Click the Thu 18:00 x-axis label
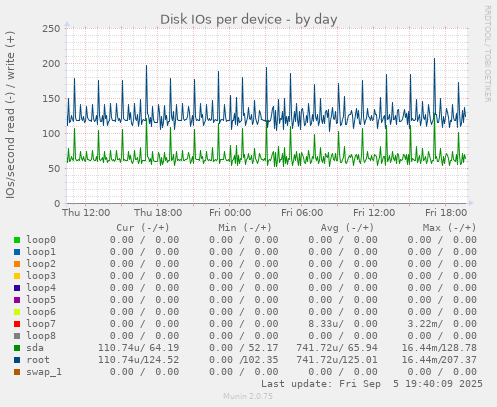 point(158,213)
